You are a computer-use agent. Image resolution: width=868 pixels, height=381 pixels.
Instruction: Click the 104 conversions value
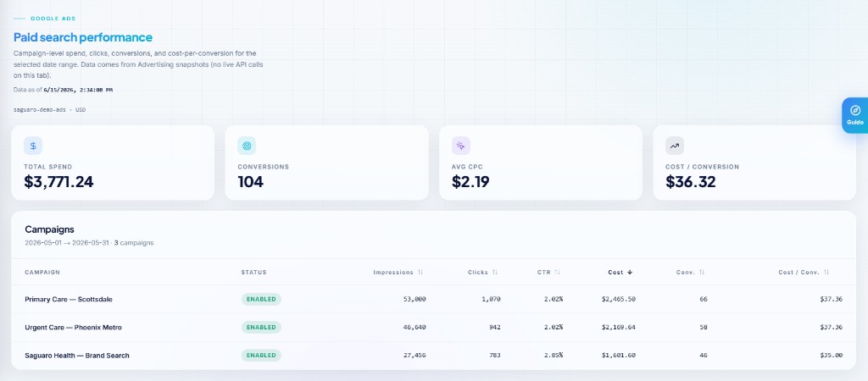250,182
